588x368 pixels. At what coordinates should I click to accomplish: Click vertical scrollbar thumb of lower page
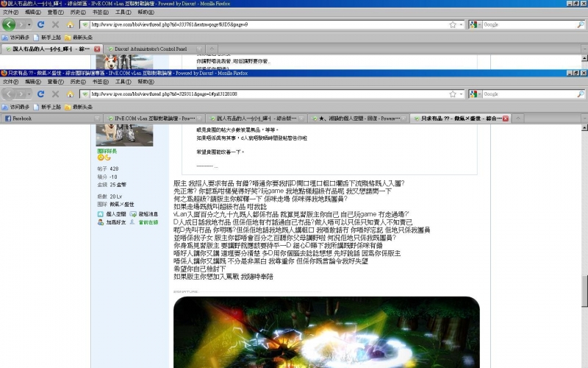(x=584, y=291)
